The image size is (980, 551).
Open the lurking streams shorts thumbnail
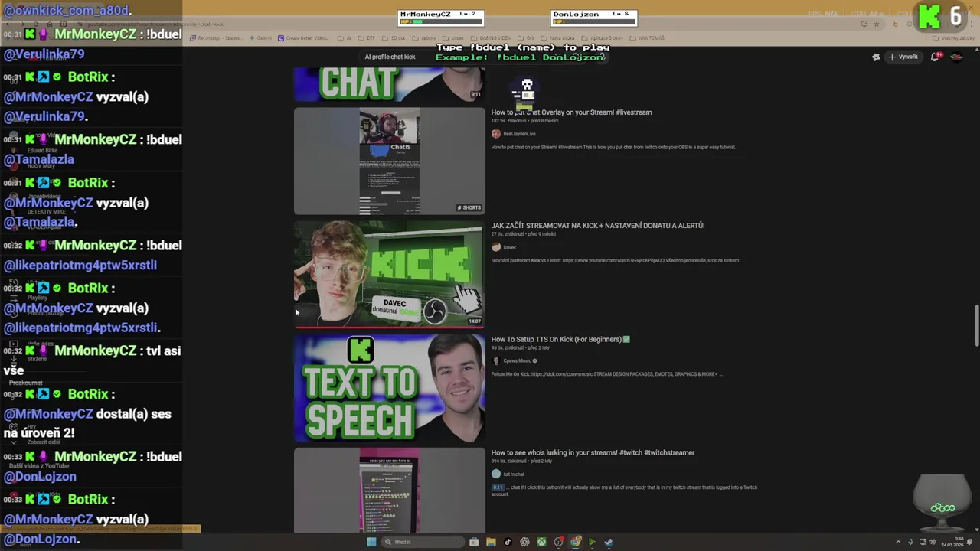390,490
